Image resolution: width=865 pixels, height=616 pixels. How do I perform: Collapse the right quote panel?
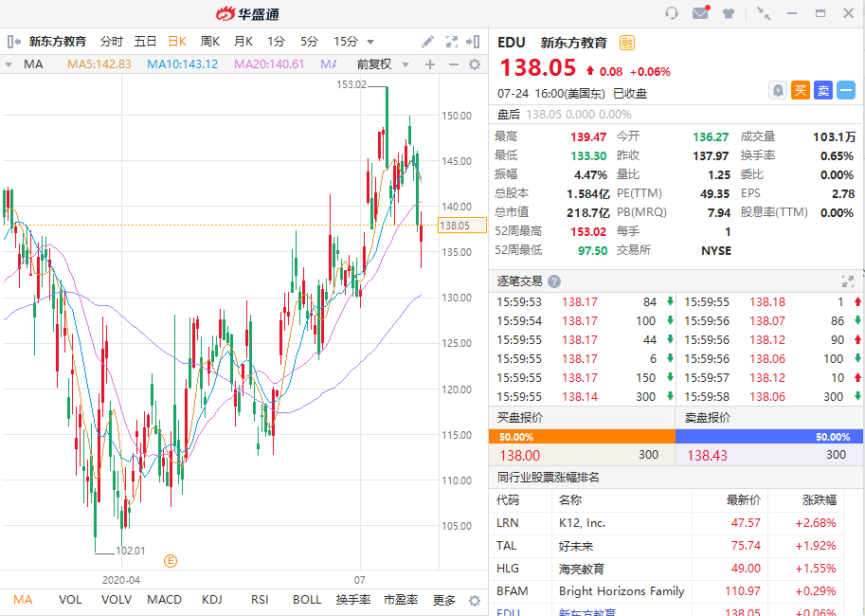(x=473, y=42)
